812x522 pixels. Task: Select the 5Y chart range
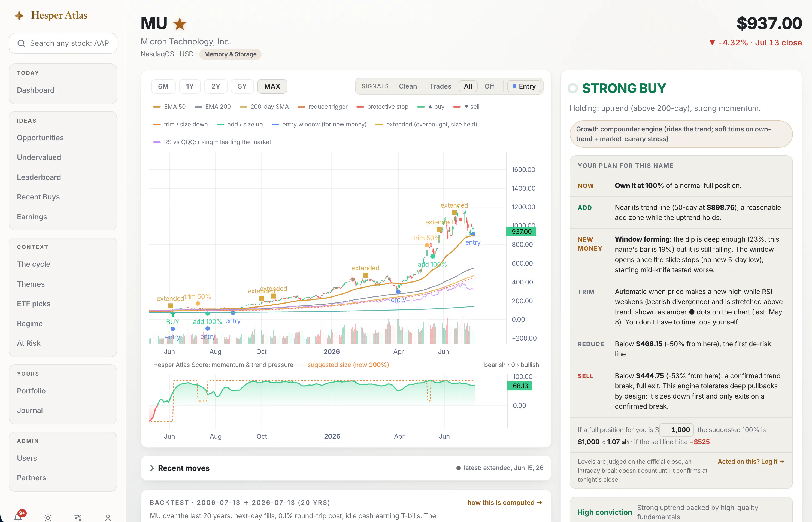[x=242, y=86]
